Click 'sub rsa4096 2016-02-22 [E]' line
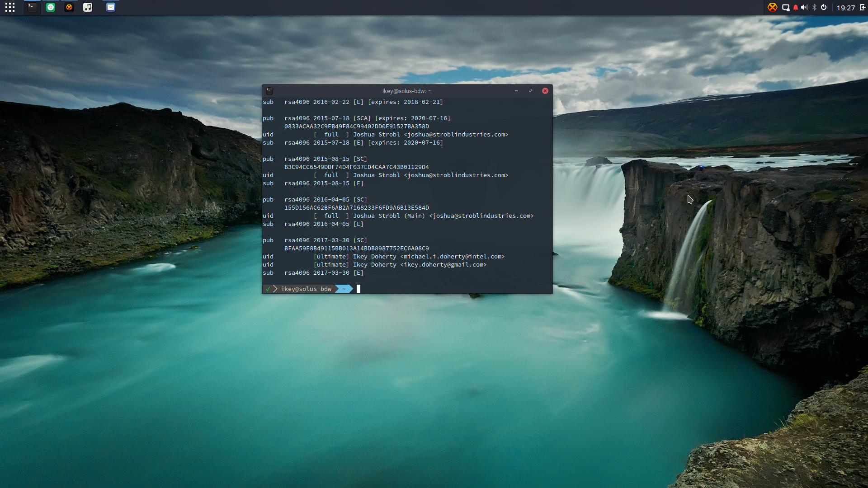Image resolution: width=868 pixels, height=488 pixels. click(353, 102)
